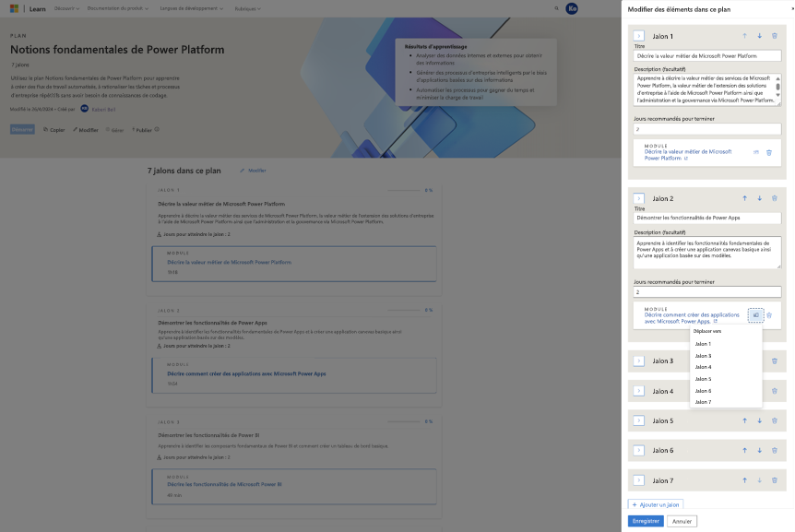The width and height of the screenshot is (795, 532).
Task: Click the Jalon 1 Titre input field
Action: [x=706, y=55]
